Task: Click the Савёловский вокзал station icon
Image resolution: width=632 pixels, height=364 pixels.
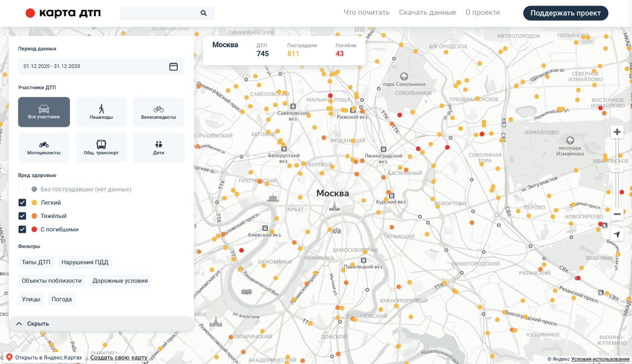Action: tap(293, 106)
